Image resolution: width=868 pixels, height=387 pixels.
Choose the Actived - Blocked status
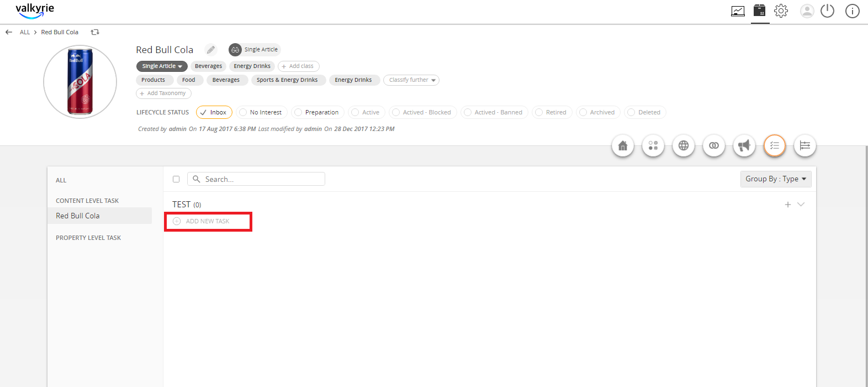point(423,112)
